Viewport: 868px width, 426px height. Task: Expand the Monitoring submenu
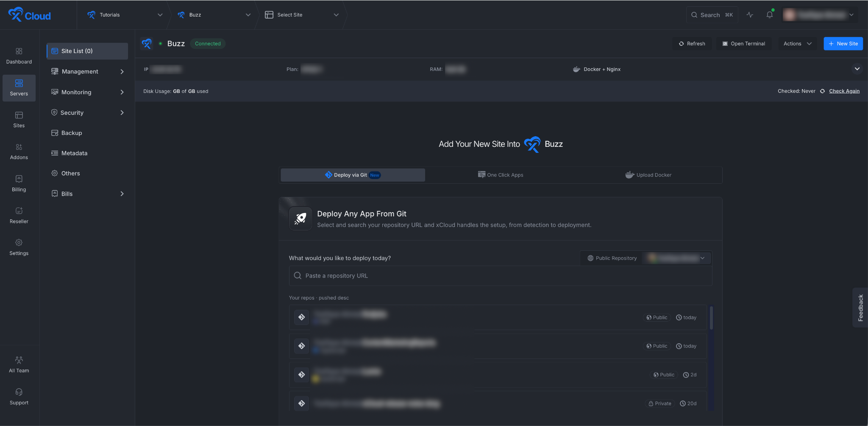87,92
